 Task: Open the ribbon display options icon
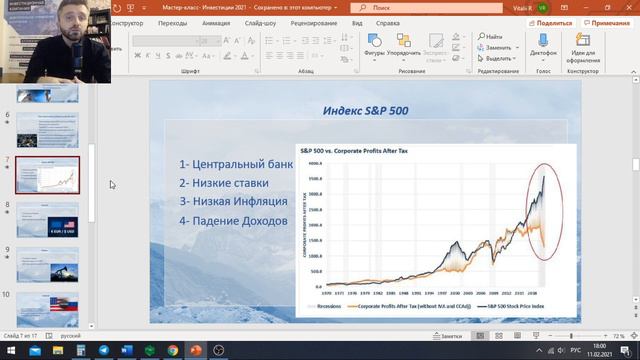point(564,8)
